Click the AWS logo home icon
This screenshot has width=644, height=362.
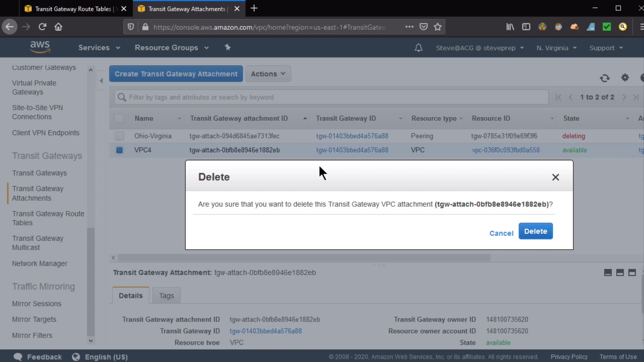pyautogui.click(x=40, y=47)
